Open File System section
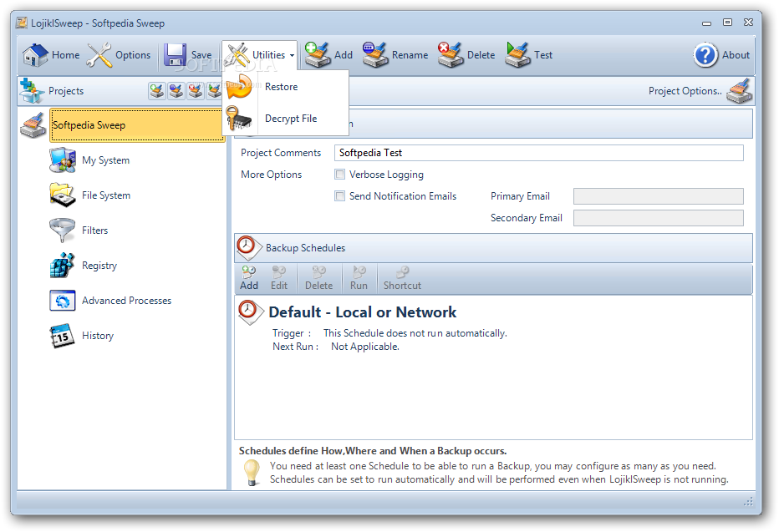The width and height of the screenshot is (779, 532). click(90, 195)
